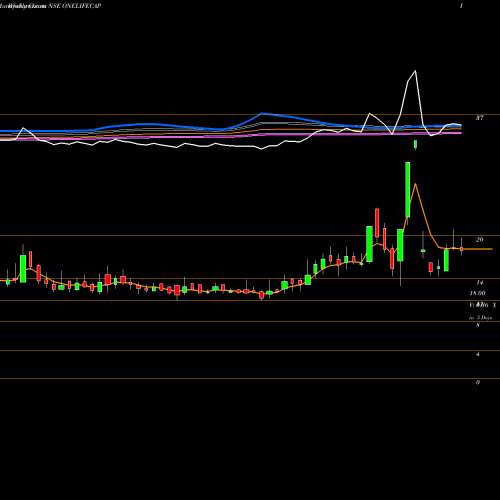
Task: Click the price axis label 14
Action: click(x=479, y=282)
